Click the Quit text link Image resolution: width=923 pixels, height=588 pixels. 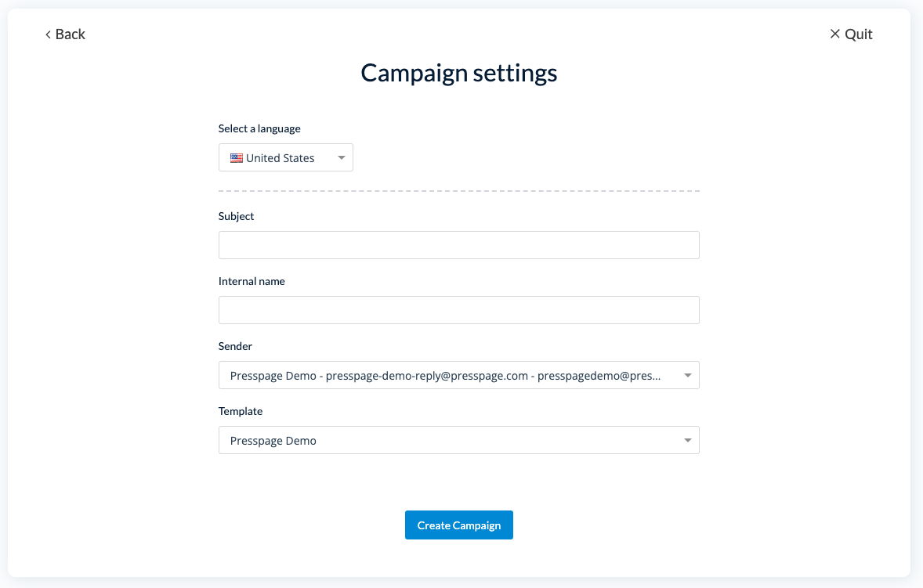pos(859,34)
